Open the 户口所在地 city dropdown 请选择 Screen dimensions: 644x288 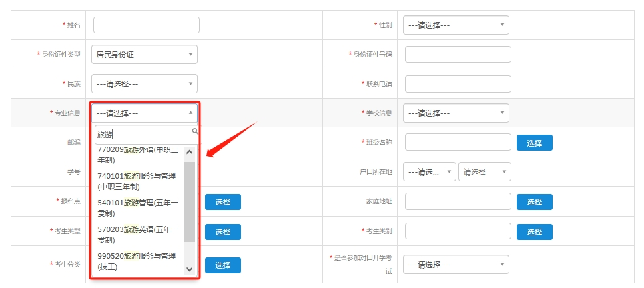pos(485,172)
